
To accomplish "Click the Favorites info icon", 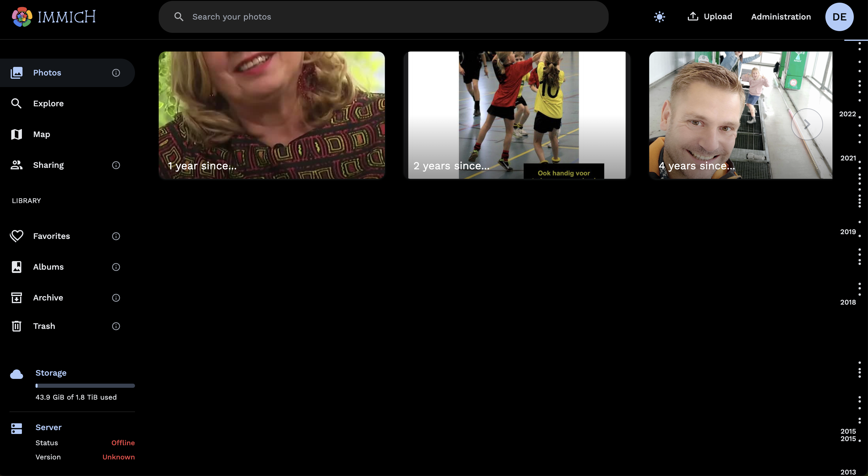I will click(x=116, y=236).
